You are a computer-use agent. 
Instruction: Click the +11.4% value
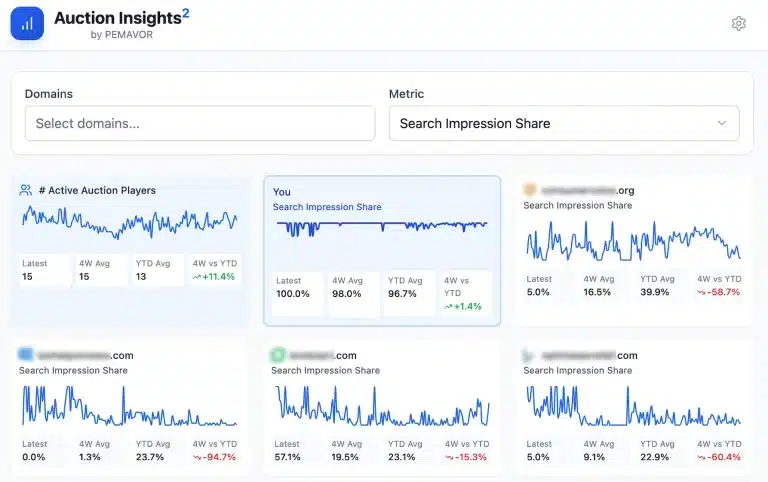pyautogui.click(x=218, y=277)
